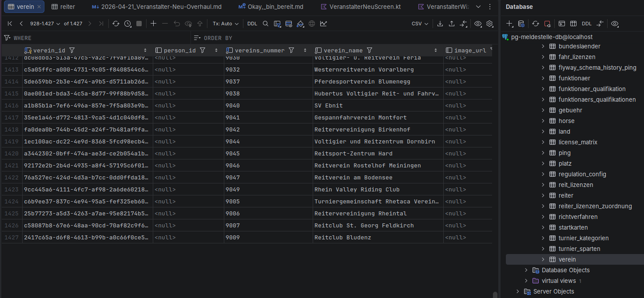The width and height of the screenshot is (644, 298).
Task: Open the grid settings gear icon
Action: click(489, 24)
